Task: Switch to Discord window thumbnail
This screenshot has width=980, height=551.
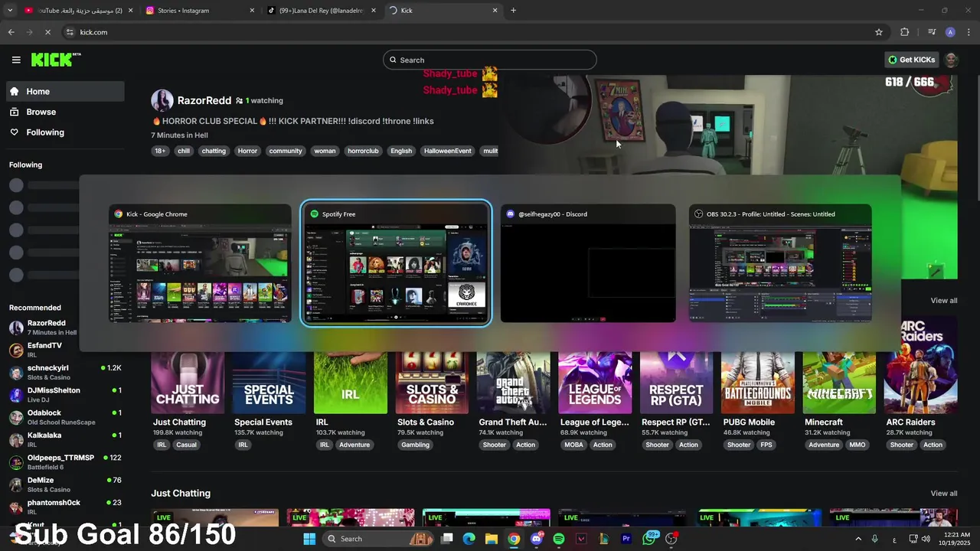Action: pyautogui.click(x=588, y=264)
